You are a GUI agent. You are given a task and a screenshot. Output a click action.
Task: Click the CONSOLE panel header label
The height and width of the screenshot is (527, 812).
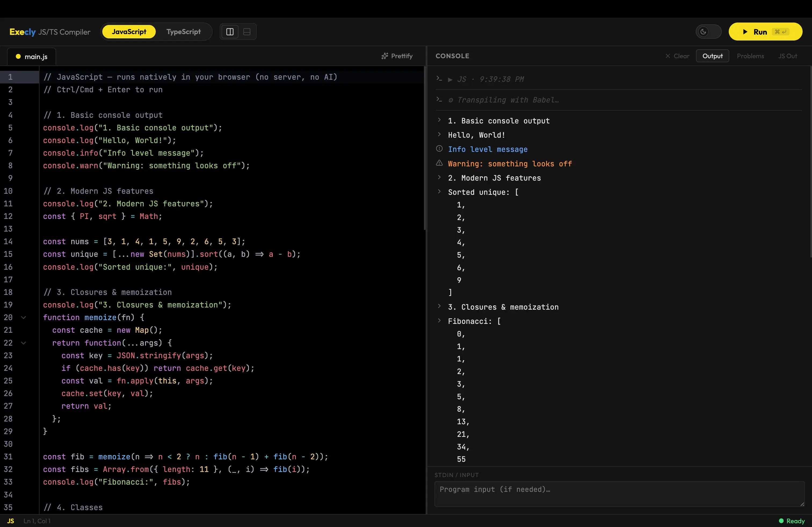[x=452, y=56]
